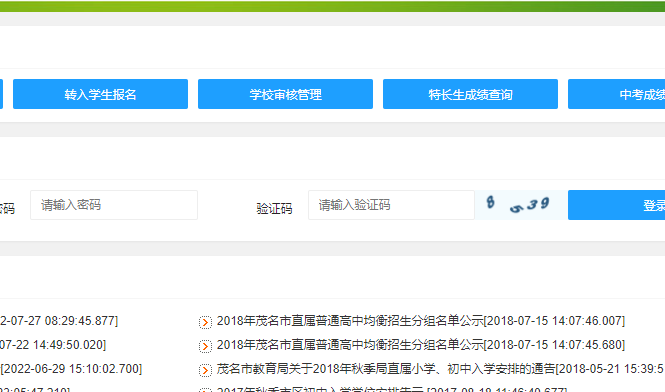Open the 学校审核管理 page
This screenshot has height=392, width=665.
pyautogui.click(x=285, y=94)
